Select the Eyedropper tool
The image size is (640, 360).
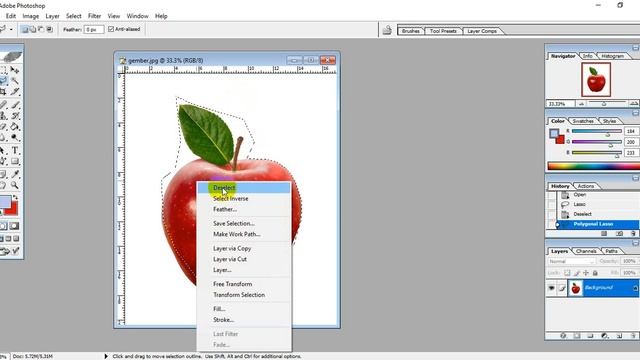pos(15,175)
